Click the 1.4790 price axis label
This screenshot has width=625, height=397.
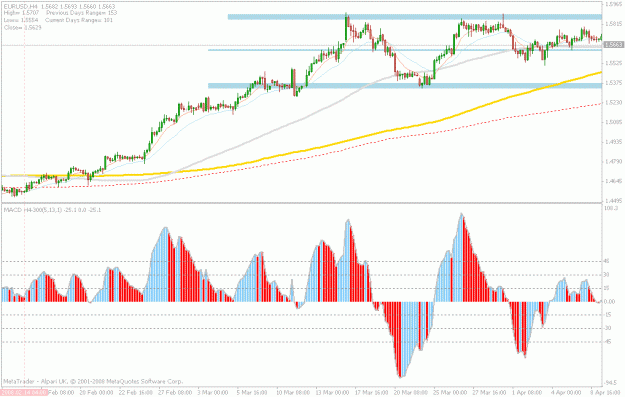[x=613, y=161]
